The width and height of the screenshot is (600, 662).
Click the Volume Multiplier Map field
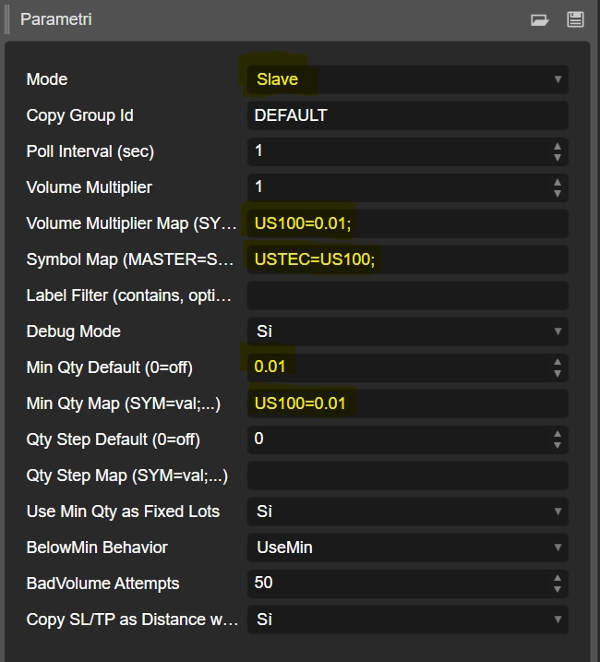pyautogui.click(x=407, y=224)
